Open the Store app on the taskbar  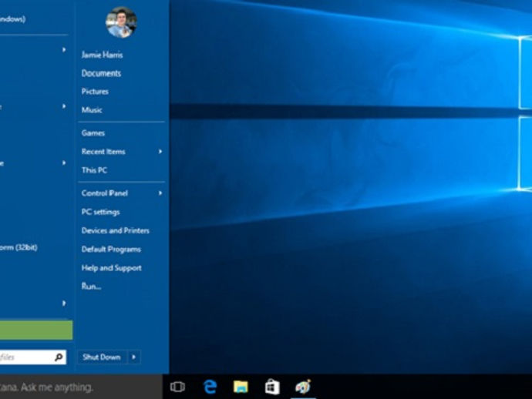[x=272, y=387]
